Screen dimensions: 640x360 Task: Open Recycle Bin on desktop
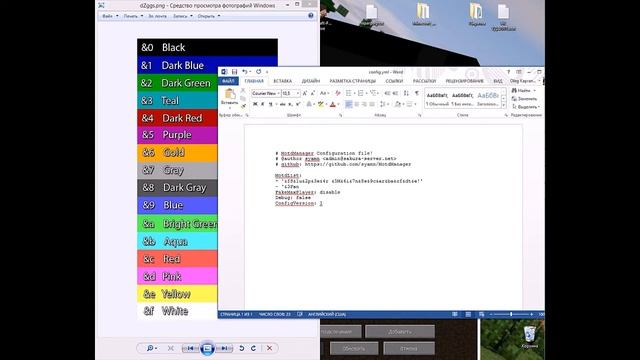[530, 337]
